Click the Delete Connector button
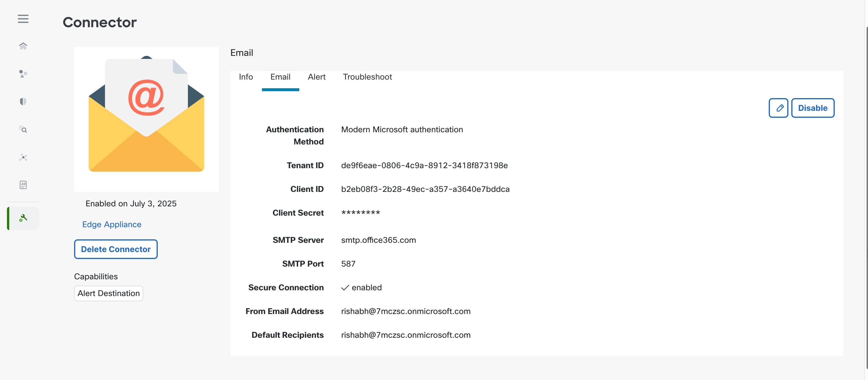Screen dimensions: 868x380 115,249
